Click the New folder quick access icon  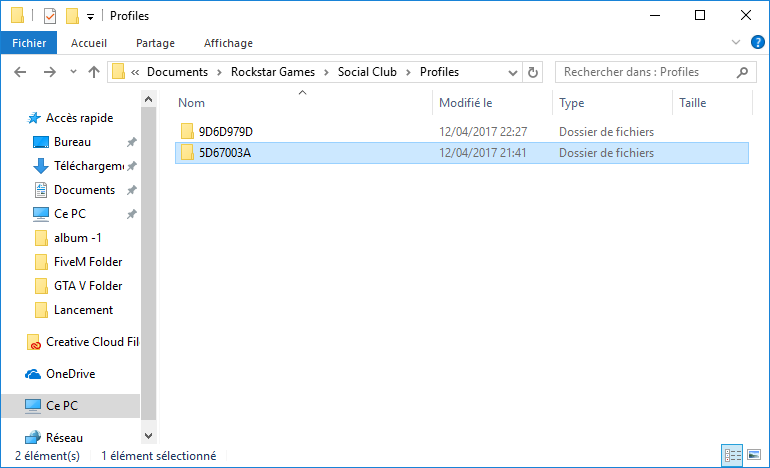(73, 16)
